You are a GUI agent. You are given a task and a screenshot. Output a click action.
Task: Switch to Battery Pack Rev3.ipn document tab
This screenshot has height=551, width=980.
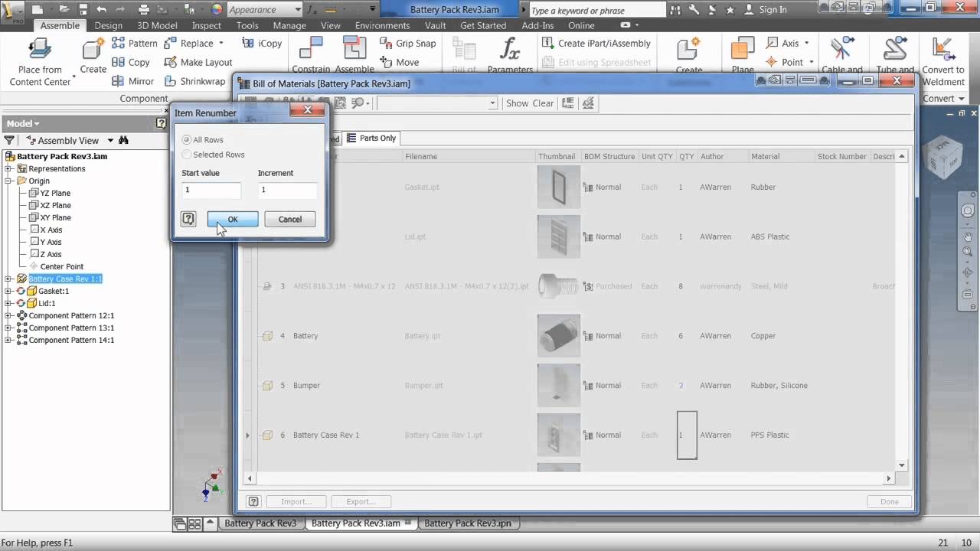click(x=467, y=523)
